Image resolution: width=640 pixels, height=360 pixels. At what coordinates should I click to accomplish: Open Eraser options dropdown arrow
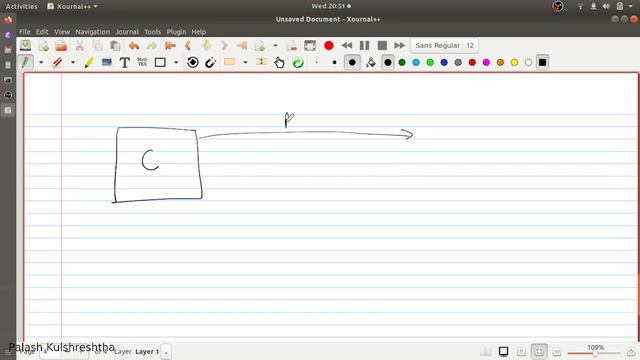pos(73,62)
